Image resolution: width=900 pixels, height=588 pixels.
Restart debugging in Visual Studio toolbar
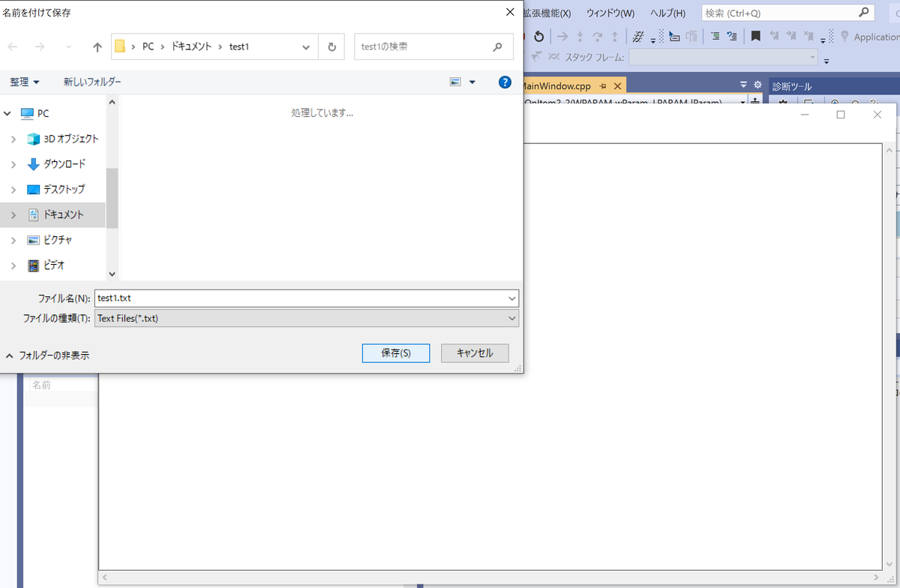(x=538, y=36)
